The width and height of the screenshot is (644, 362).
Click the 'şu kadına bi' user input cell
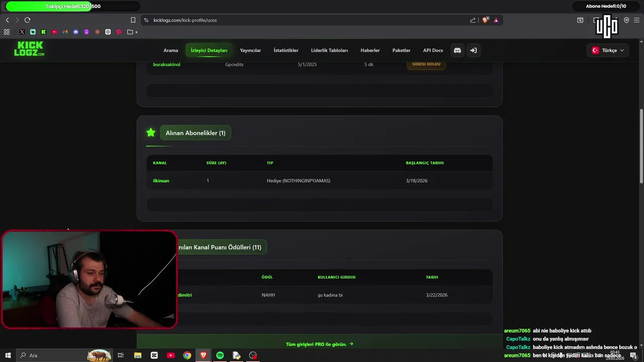pos(330,295)
